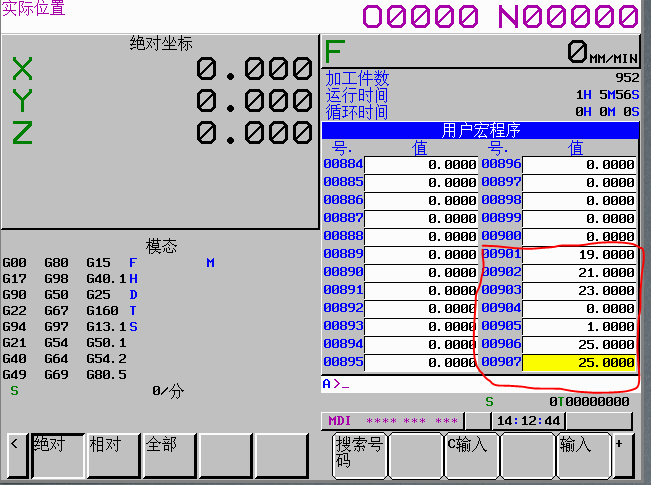
Task: Click the value cell for variable 00884
Action: coord(421,165)
